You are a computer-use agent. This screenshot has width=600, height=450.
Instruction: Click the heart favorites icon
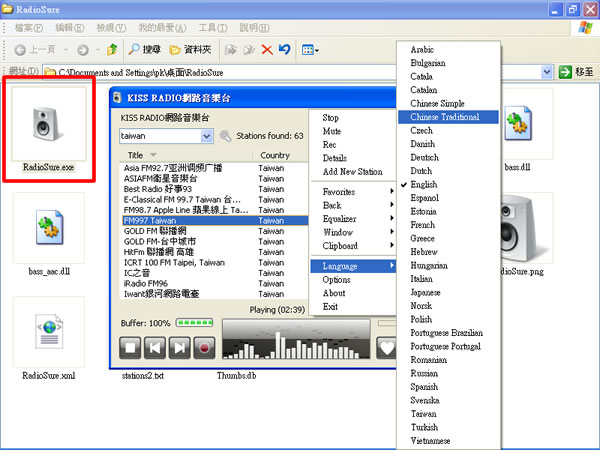[x=386, y=347]
